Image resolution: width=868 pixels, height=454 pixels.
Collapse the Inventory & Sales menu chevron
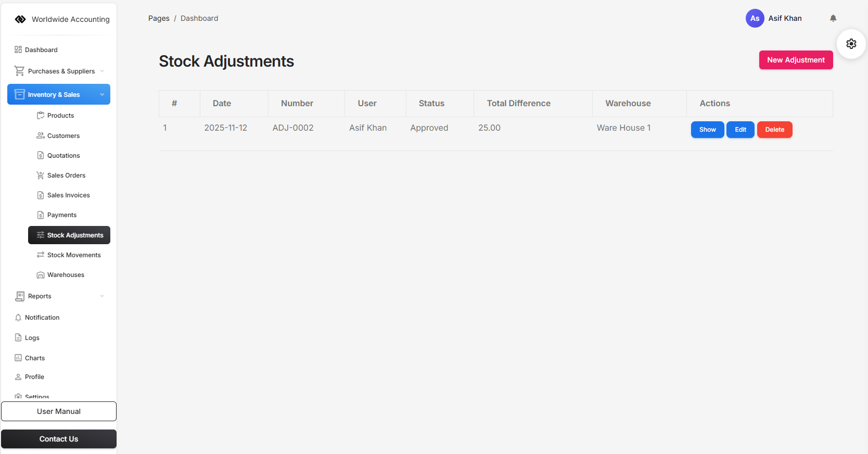coord(102,95)
